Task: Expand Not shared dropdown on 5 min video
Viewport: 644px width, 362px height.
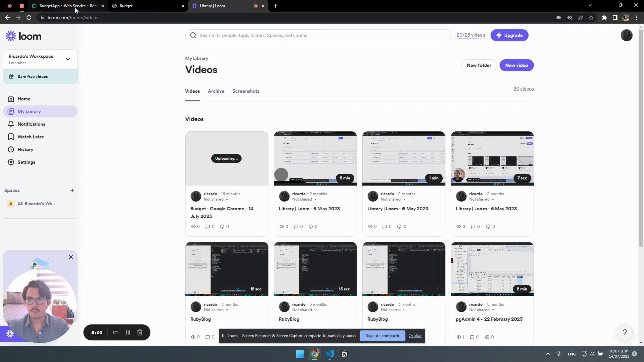Action: [x=304, y=199]
